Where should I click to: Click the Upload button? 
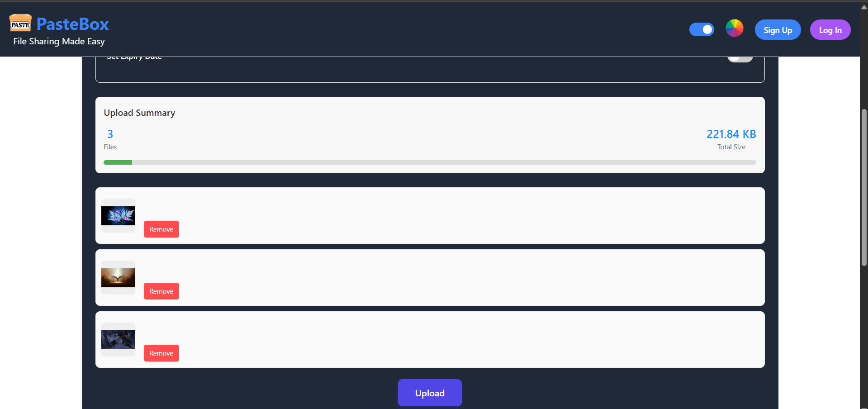pos(430,393)
